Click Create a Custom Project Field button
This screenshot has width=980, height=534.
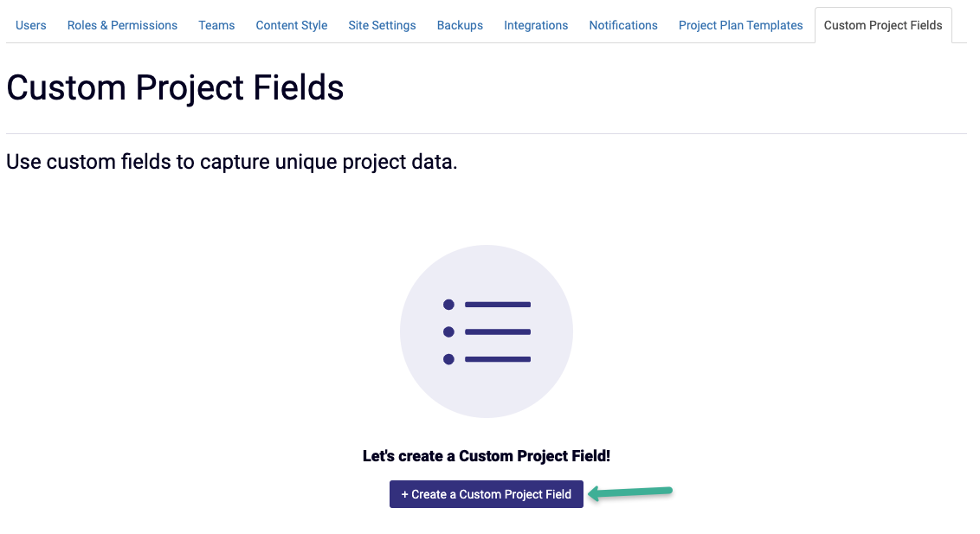487,494
